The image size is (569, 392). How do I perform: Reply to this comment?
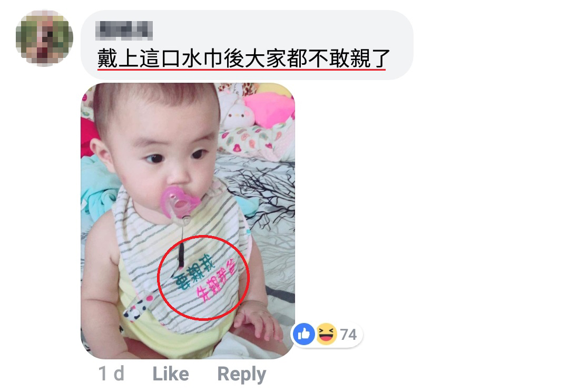click(242, 375)
